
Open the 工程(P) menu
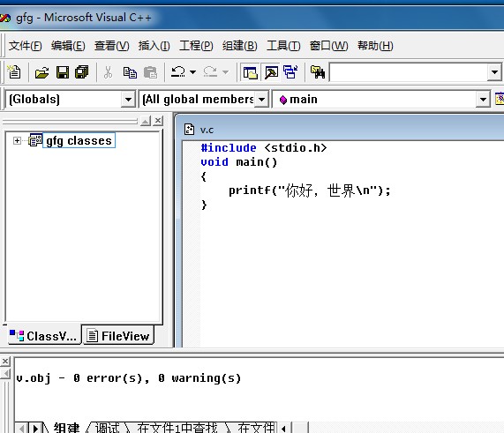[196, 46]
